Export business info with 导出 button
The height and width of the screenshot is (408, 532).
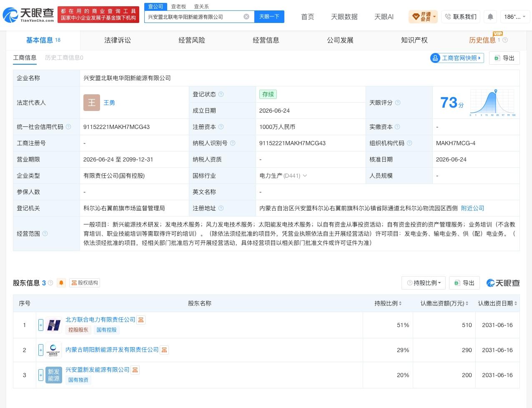pos(504,58)
